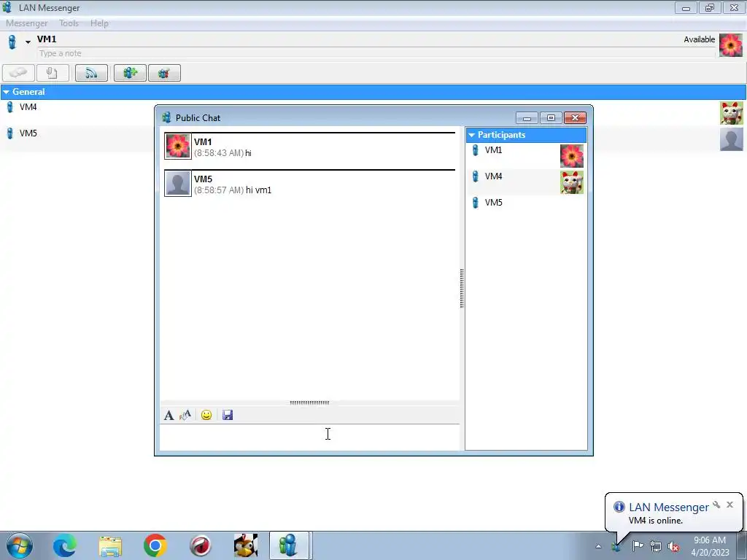Click the Action Center flag icon in the tray
Viewport: 747px width, 560px height.
click(638, 546)
